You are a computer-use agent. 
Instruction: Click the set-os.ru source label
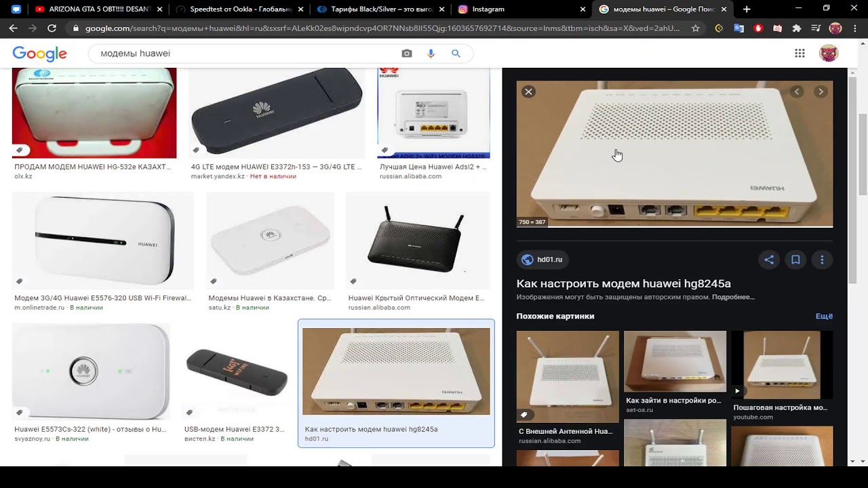click(x=639, y=410)
